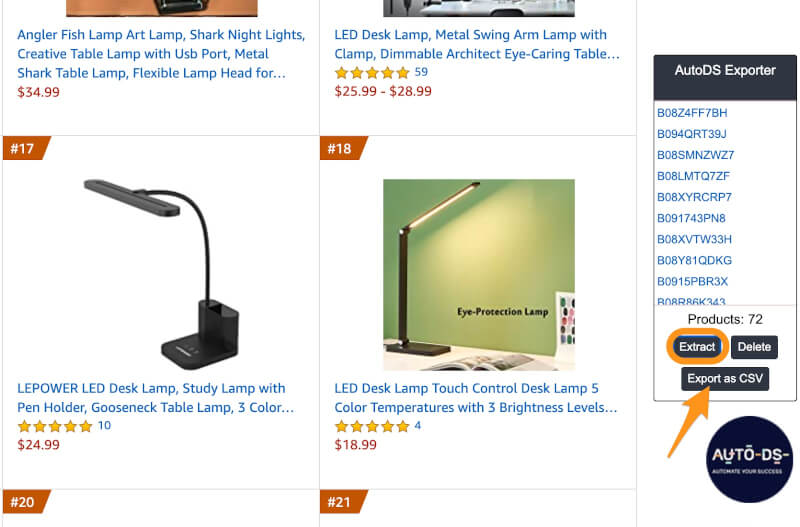The width and height of the screenshot is (800, 527).
Task: Click the #17 rank badge
Action: point(23,149)
